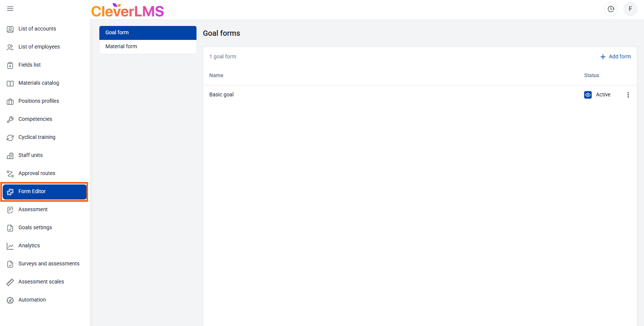Click the Assessment scales ruler icon
Viewport: 644px width, 326px height.
10,282
